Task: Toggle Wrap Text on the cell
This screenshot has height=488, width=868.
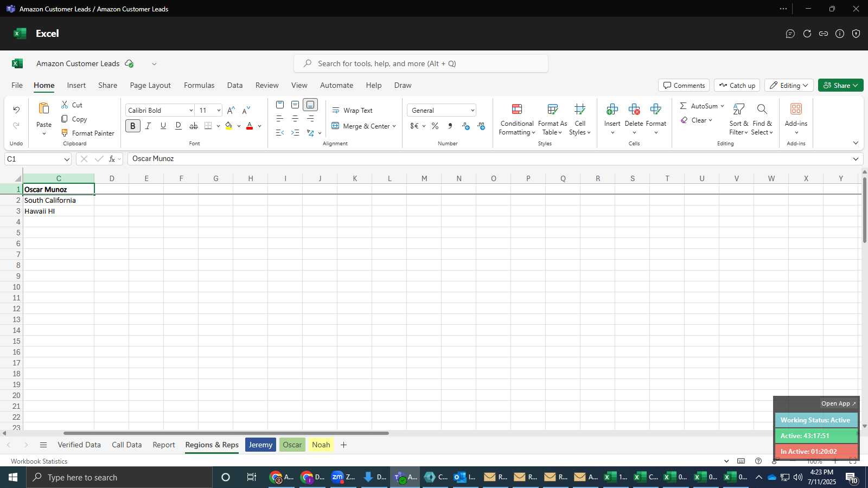Action: (352, 110)
